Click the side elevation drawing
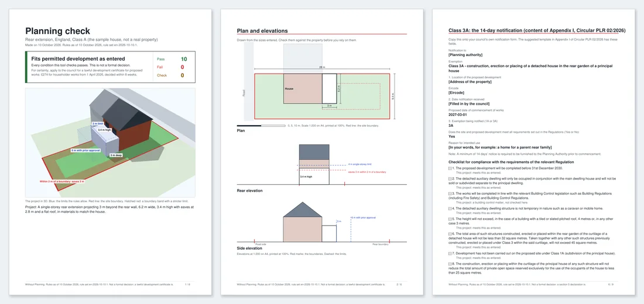This screenshot has height=304, width=644. click(321, 223)
